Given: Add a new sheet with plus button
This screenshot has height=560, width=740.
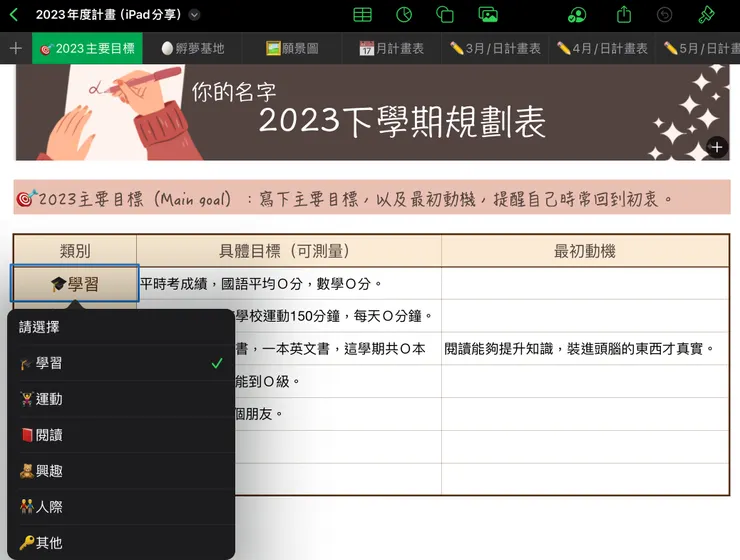Looking at the screenshot, I should (x=16, y=48).
